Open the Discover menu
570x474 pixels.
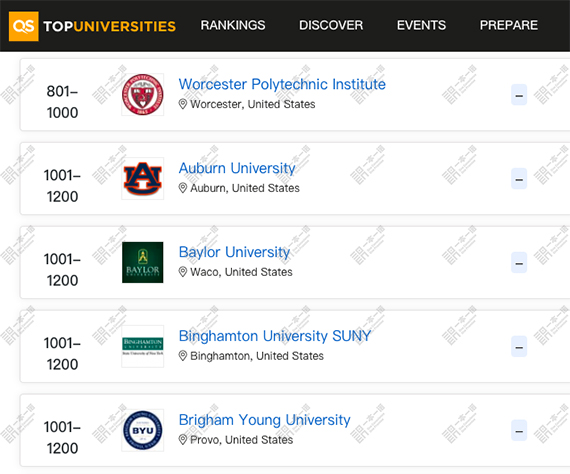tap(331, 25)
